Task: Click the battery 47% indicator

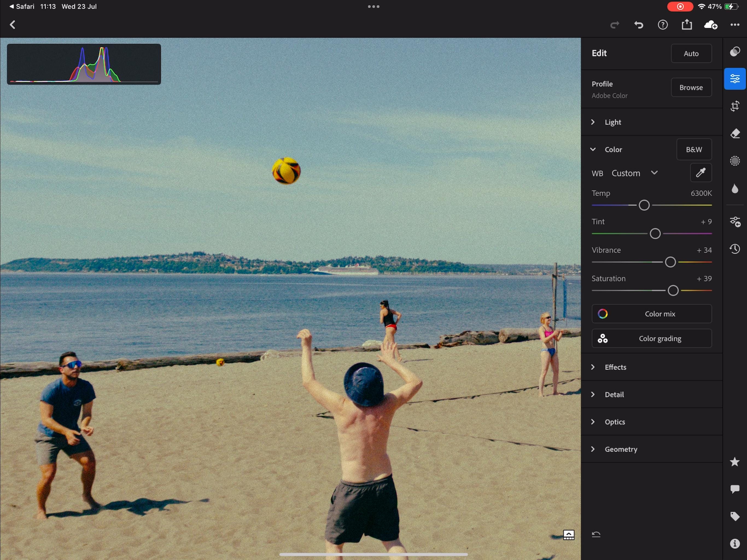Action: (x=723, y=6)
